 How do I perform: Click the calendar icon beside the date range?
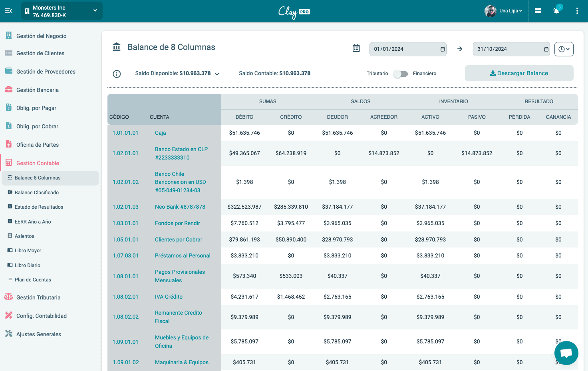(x=356, y=48)
